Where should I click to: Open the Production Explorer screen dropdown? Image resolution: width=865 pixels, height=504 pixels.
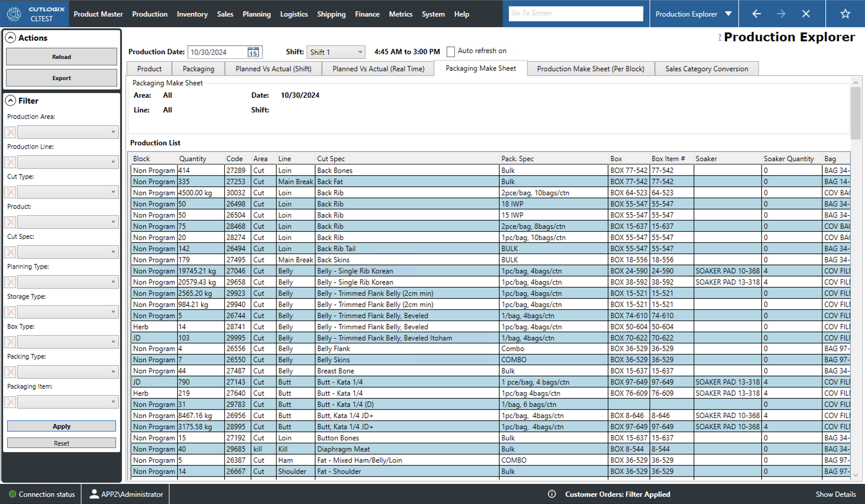point(728,14)
